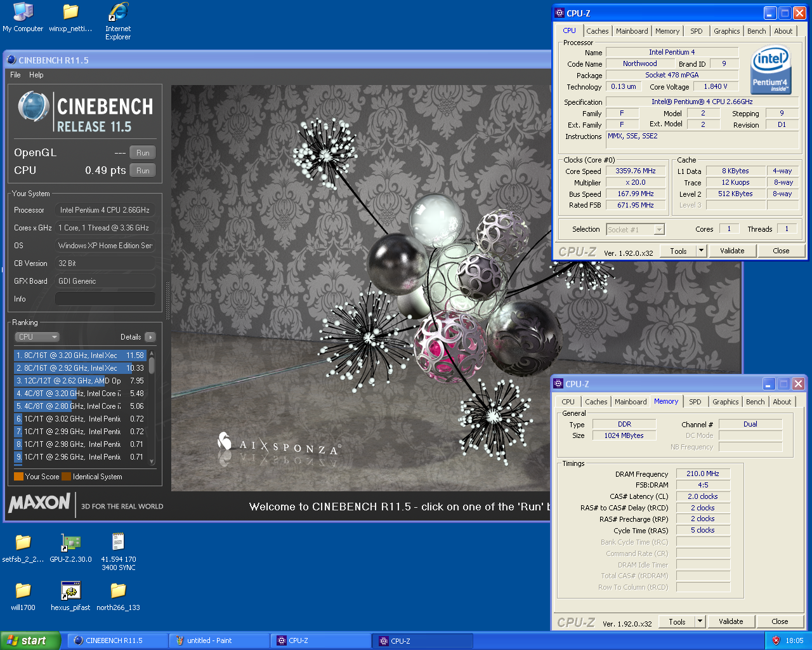
Task: Select ranking row 4C/8T @ 2.80 GHz
Action: point(80,406)
